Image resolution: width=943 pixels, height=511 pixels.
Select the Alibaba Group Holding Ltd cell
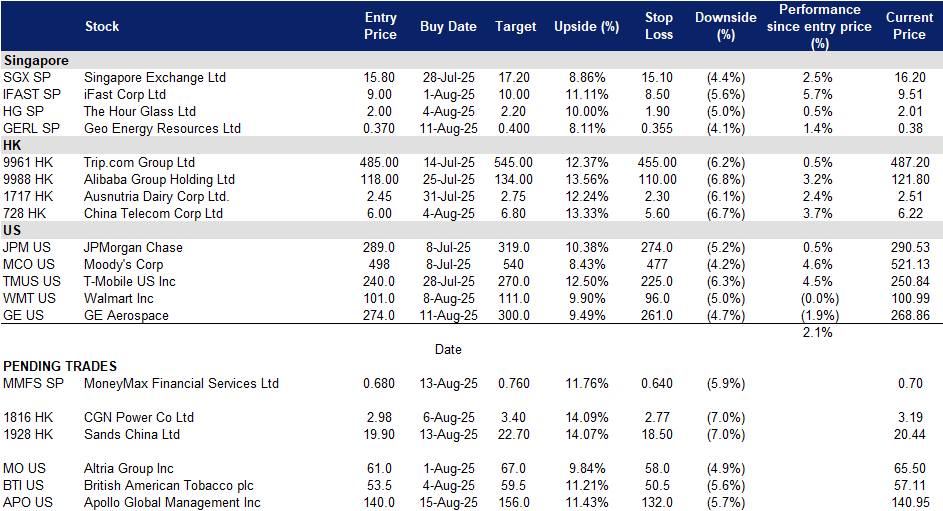pyautogui.click(x=159, y=179)
